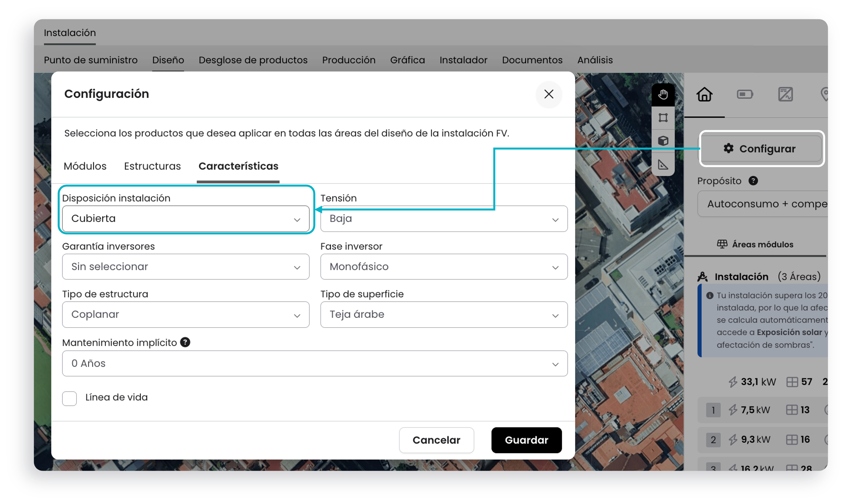The image size is (847, 504).
Task: Switch to 3D cube view tool
Action: click(663, 141)
